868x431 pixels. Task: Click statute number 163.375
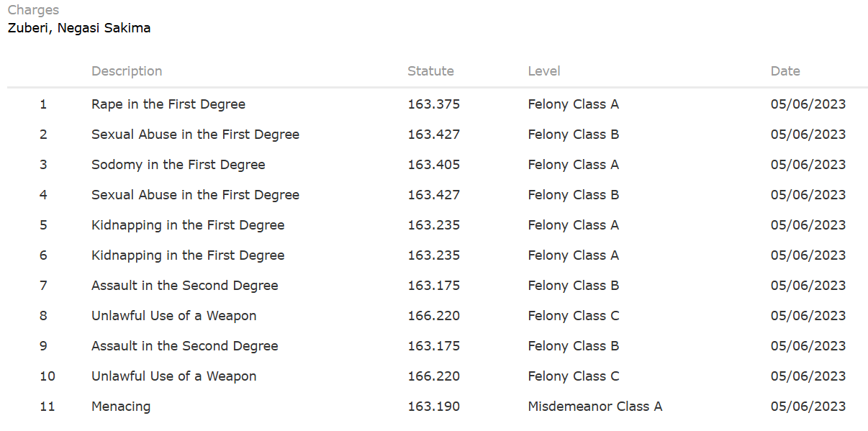(433, 104)
